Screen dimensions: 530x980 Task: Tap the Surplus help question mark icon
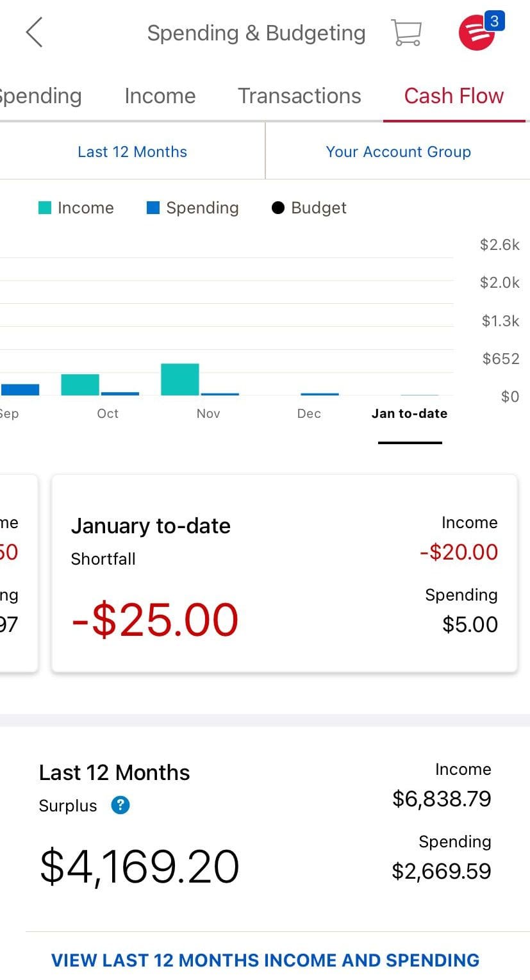[120, 805]
